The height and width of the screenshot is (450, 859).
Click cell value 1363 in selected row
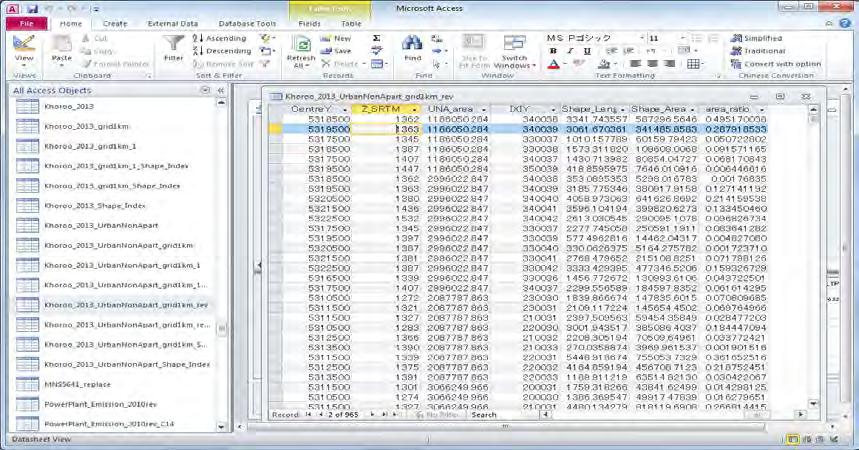tap(386, 129)
